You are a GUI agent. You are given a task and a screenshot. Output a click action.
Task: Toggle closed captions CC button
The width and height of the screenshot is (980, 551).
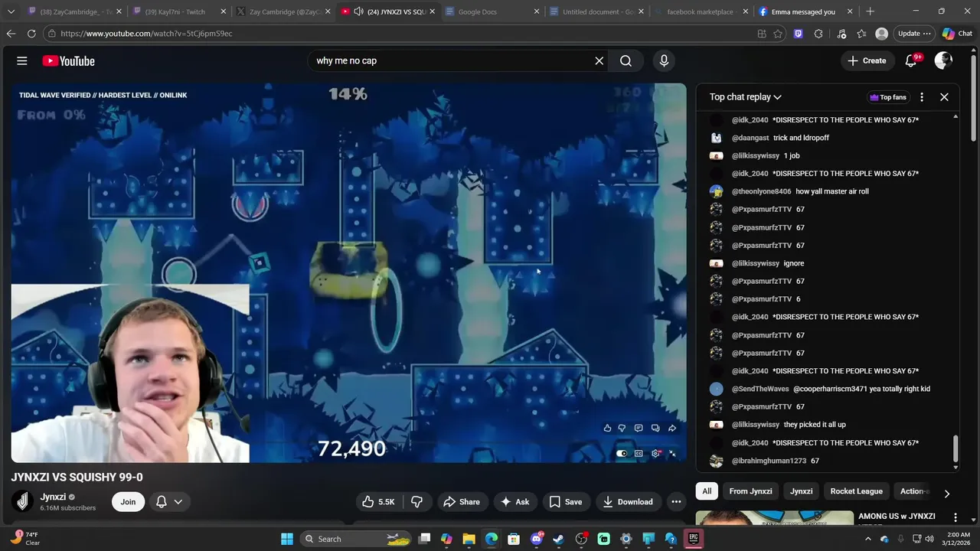[639, 453]
